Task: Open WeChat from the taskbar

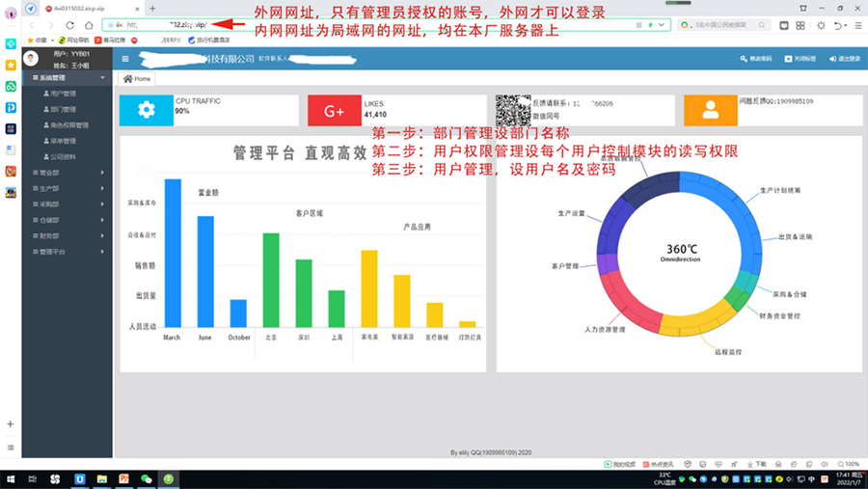Action: point(147,479)
